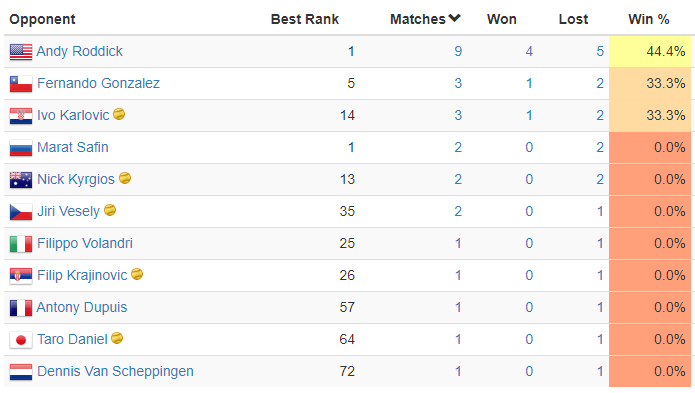Click the tennis ball icon next to Nick Kyrgios
This screenshot has height=393, width=695.
coord(125,178)
